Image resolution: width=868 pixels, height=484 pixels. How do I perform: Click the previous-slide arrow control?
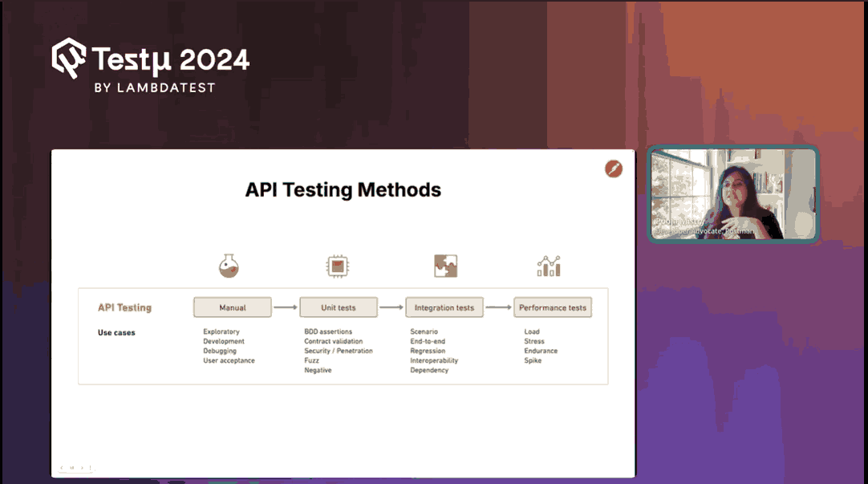click(62, 468)
